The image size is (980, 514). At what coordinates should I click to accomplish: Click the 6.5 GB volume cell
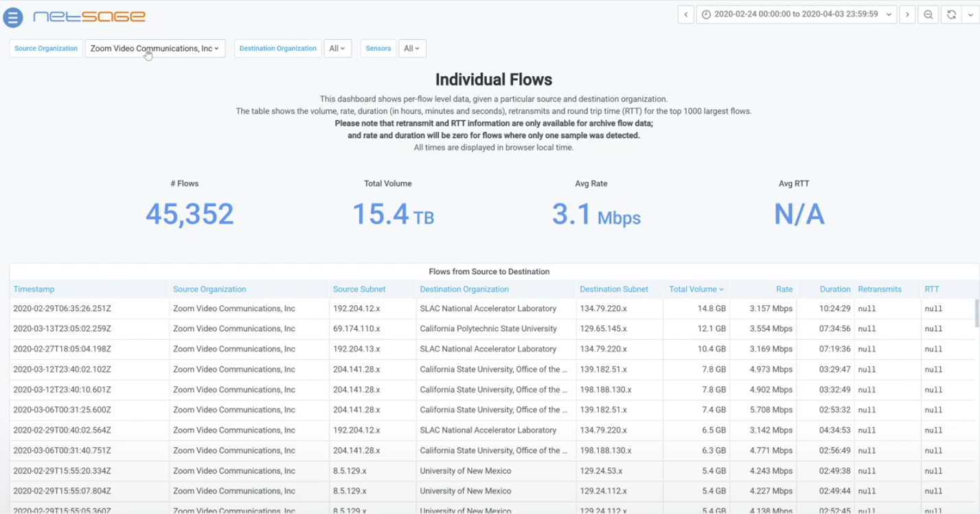pyautogui.click(x=714, y=430)
